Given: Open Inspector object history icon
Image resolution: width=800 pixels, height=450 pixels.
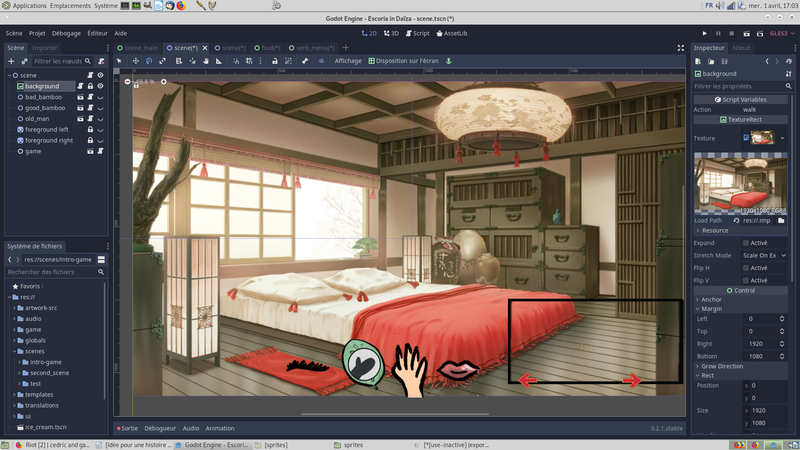Looking at the screenshot, I should click(x=789, y=61).
